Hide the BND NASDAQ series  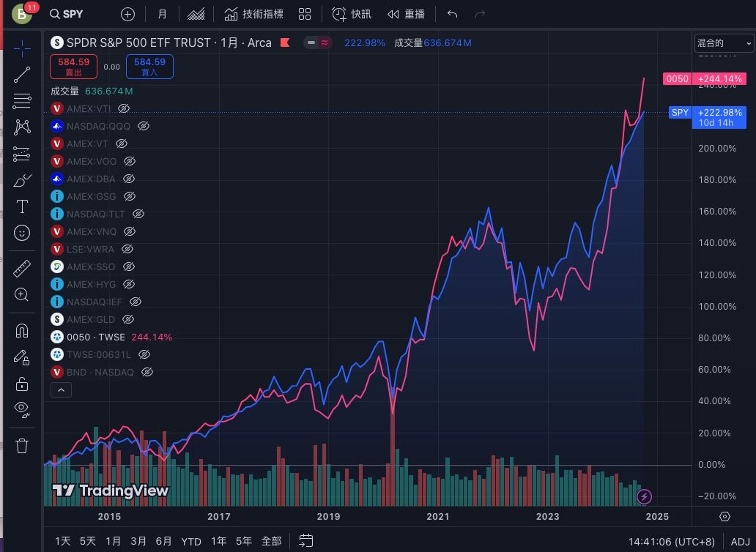tap(147, 372)
